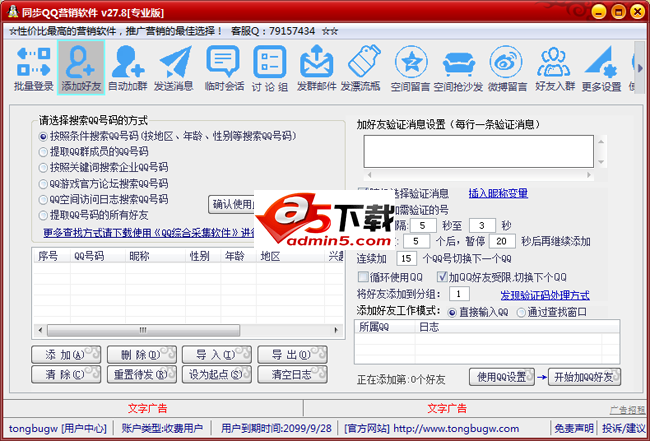Viewport: 650px width, 441px height.
Task: Select 按照关键词搜索企业QQ号码 option
Action: pos(103,167)
